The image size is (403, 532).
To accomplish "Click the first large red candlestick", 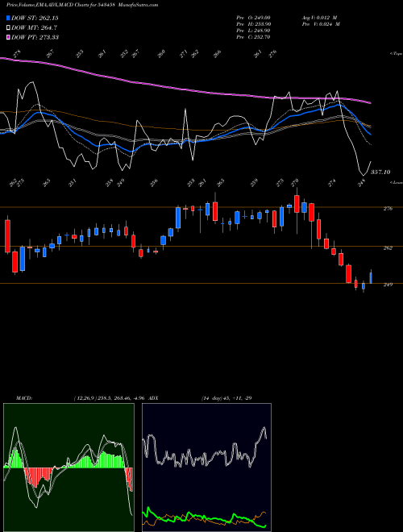I will click(7, 236).
